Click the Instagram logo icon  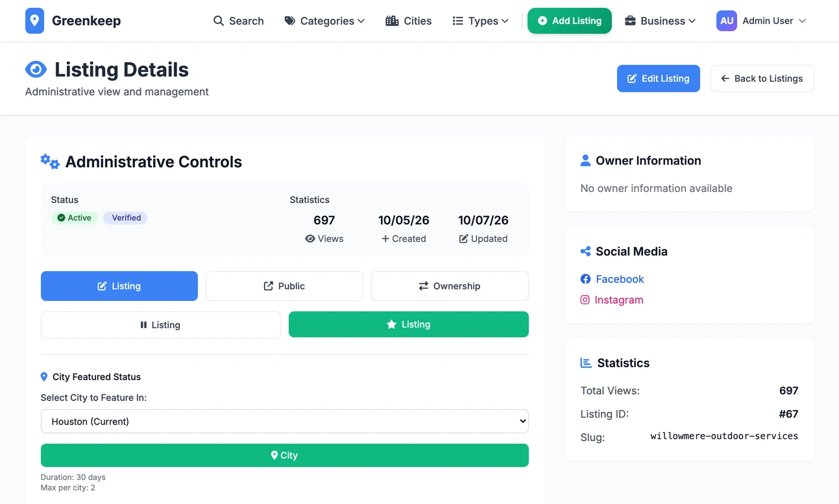(x=585, y=300)
